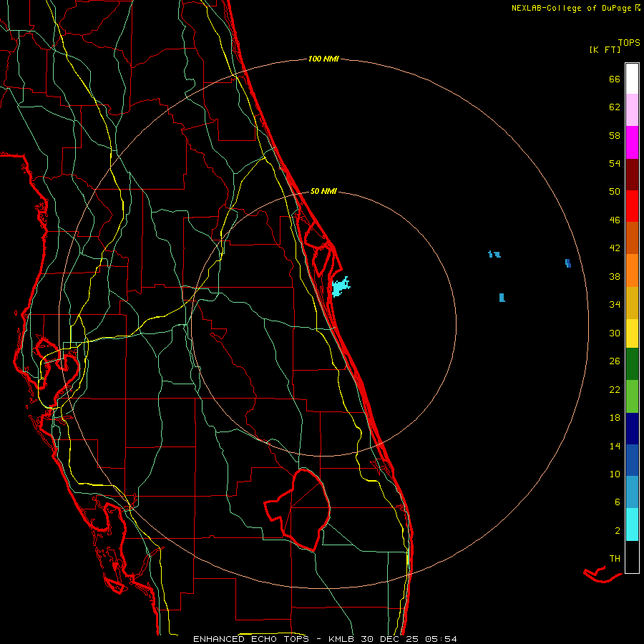Screen dimensions: 644x644
Task: Click the [K FT] units label
Action: pyautogui.click(x=605, y=49)
